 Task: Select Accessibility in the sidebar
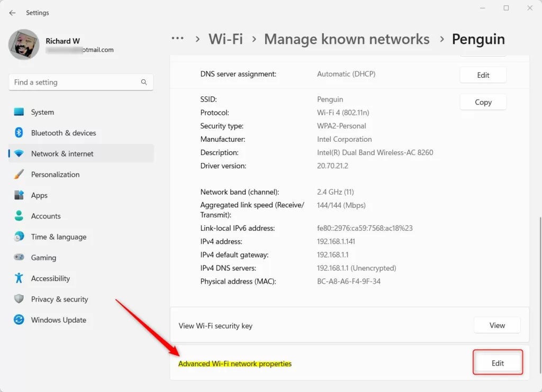coord(50,279)
